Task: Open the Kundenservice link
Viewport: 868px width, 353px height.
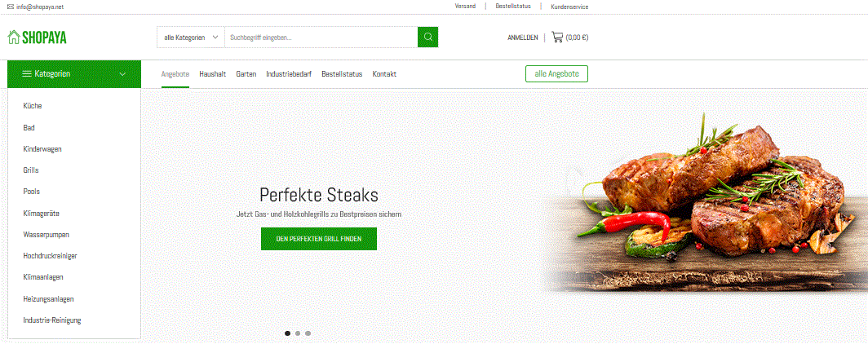Action: (x=569, y=7)
